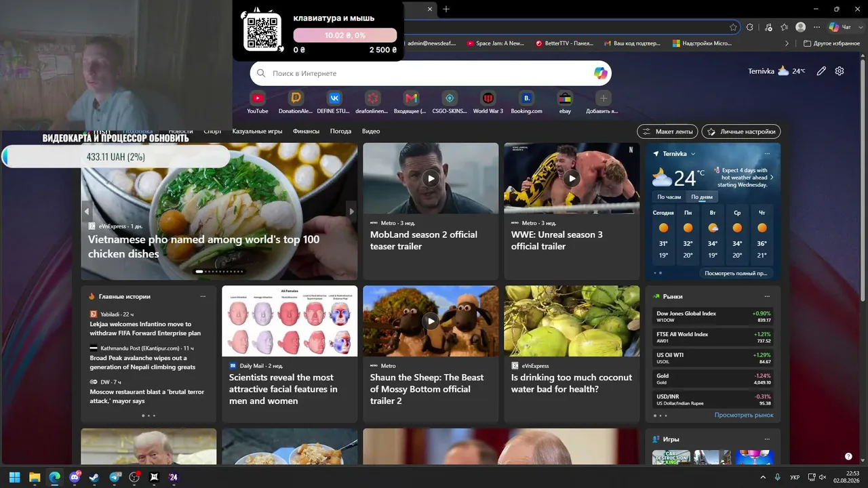Open the Другое избранное bookmarks folder

[x=831, y=43]
